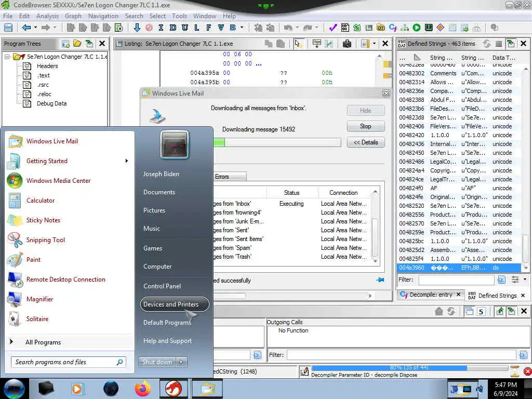
Task: Open the Search menu
Action: point(134,16)
